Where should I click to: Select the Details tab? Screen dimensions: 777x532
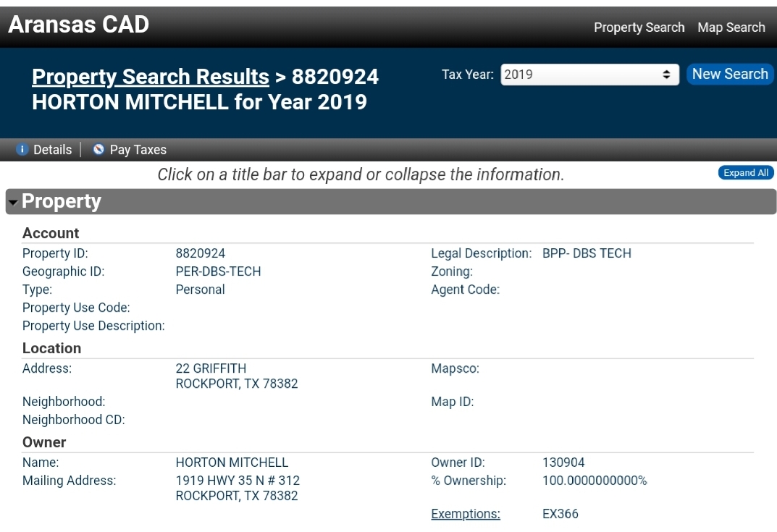pyautogui.click(x=52, y=150)
